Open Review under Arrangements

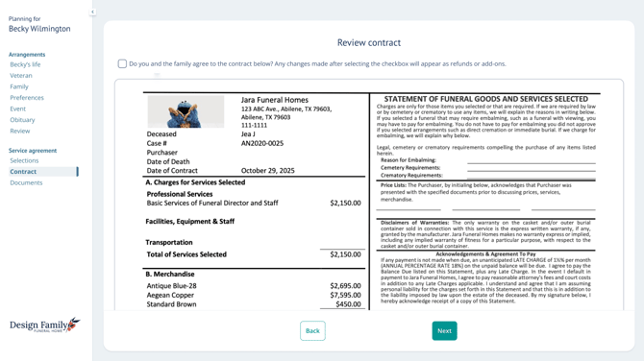[x=20, y=131]
